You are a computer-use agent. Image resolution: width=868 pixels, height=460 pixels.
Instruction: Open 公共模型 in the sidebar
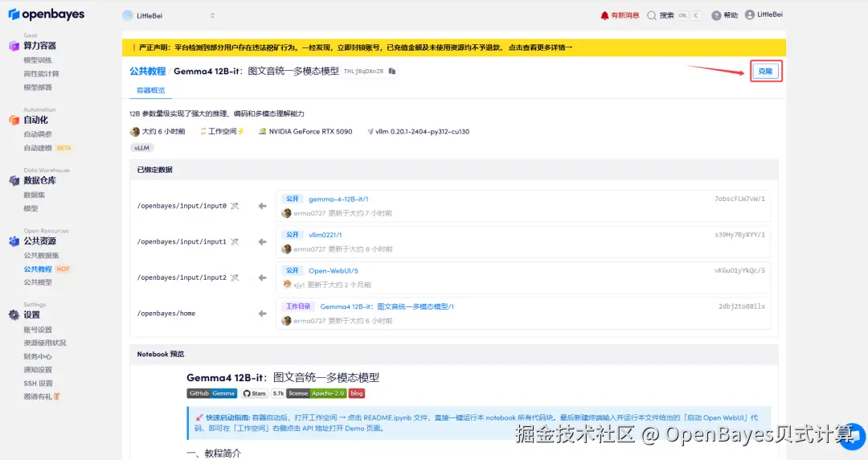(x=38, y=282)
